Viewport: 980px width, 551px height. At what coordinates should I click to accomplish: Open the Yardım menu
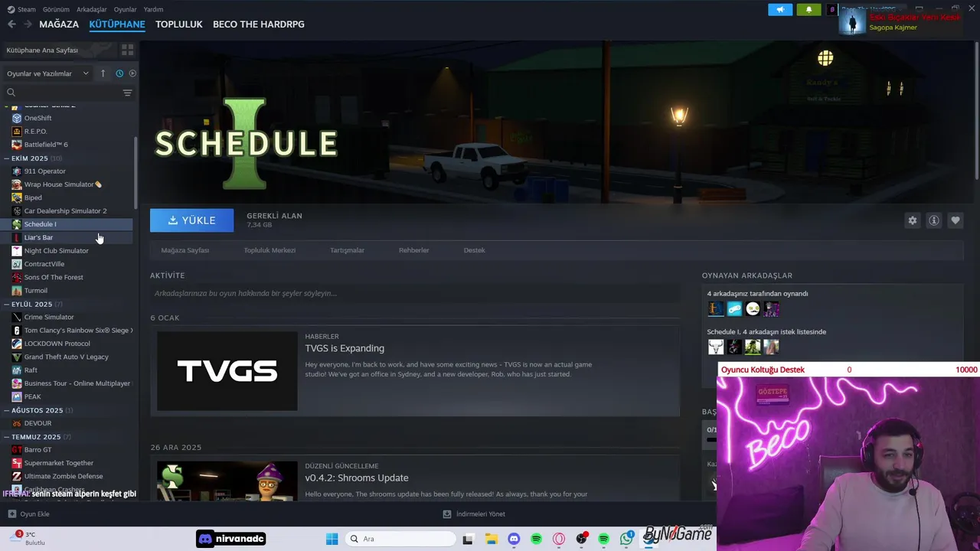tap(153, 9)
